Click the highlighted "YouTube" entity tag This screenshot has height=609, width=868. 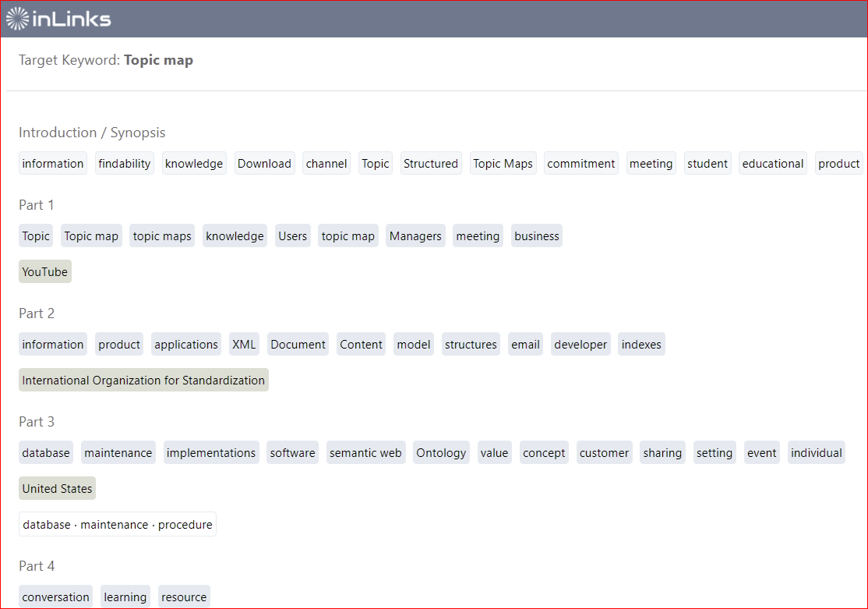coord(45,271)
